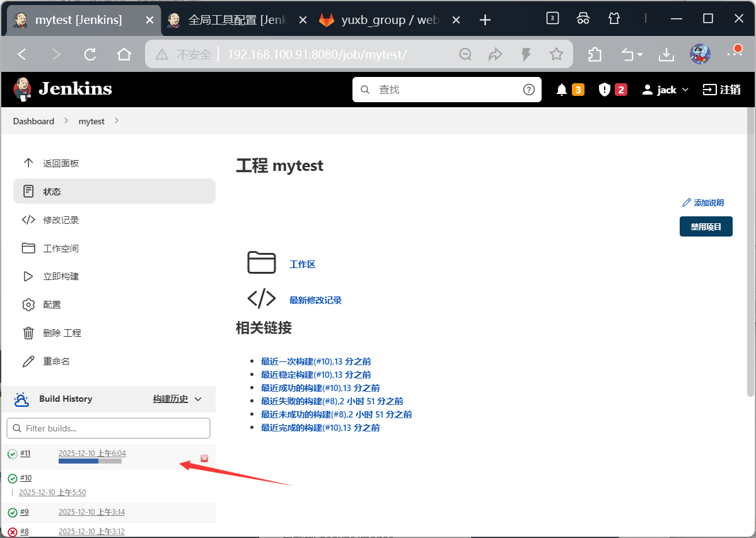Click the 禁用项目 button

(706, 226)
